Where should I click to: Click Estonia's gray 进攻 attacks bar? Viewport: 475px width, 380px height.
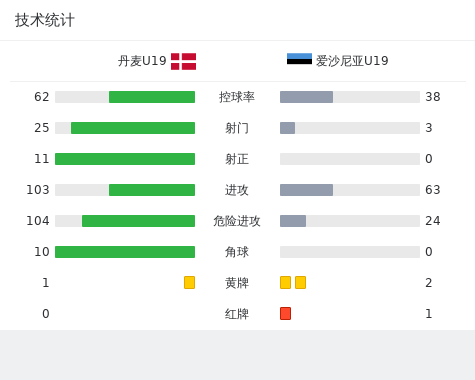click(306, 190)
